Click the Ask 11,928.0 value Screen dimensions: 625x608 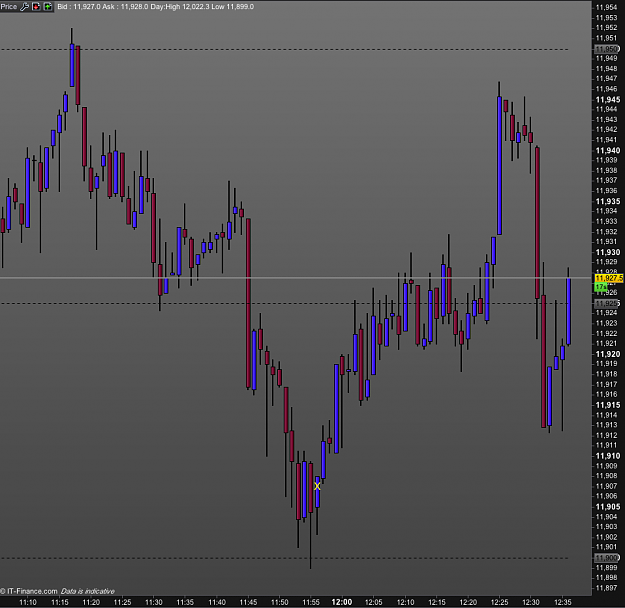click(x=125, y=7)
